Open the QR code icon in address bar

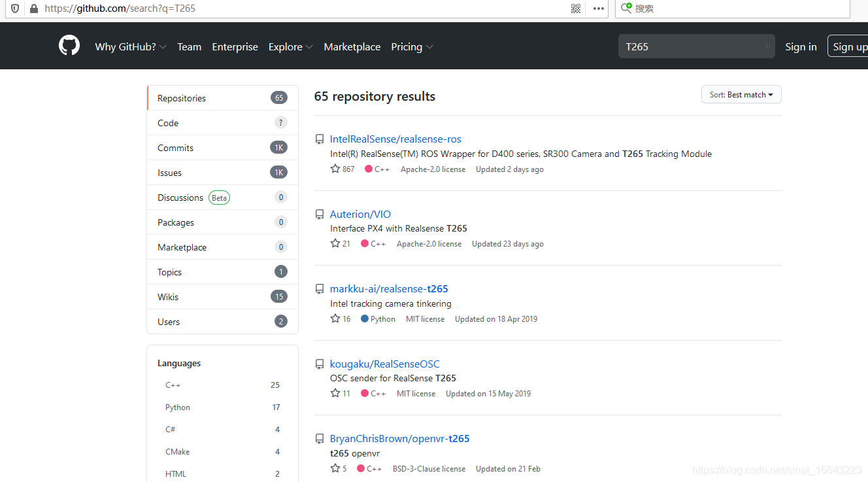[x=576, y=9]
